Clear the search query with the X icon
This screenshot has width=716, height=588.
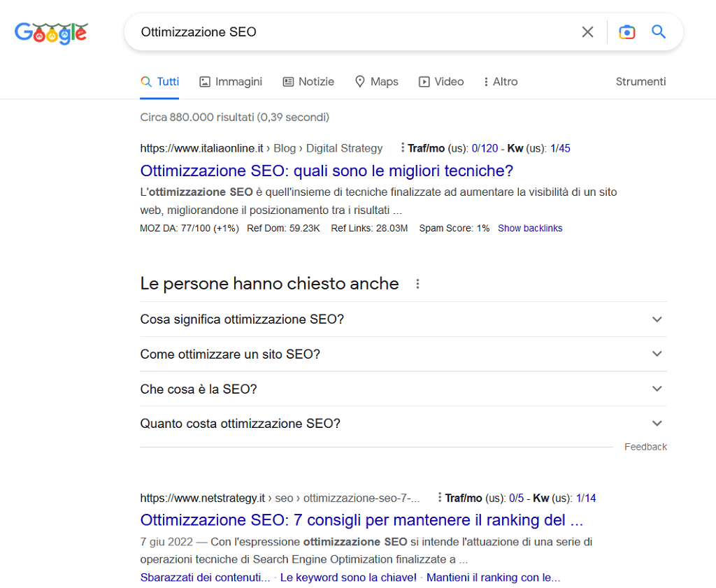pos(587,31)
